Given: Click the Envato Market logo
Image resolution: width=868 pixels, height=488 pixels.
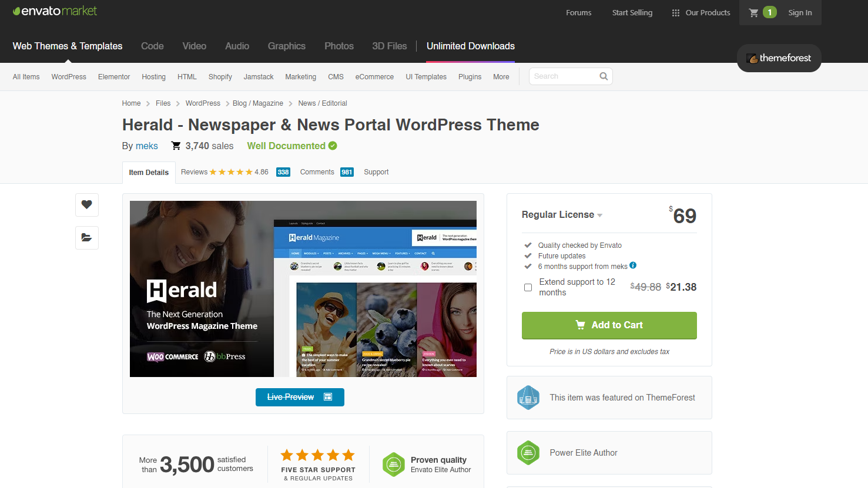Looking at the screenshot, I should [55, 11].
